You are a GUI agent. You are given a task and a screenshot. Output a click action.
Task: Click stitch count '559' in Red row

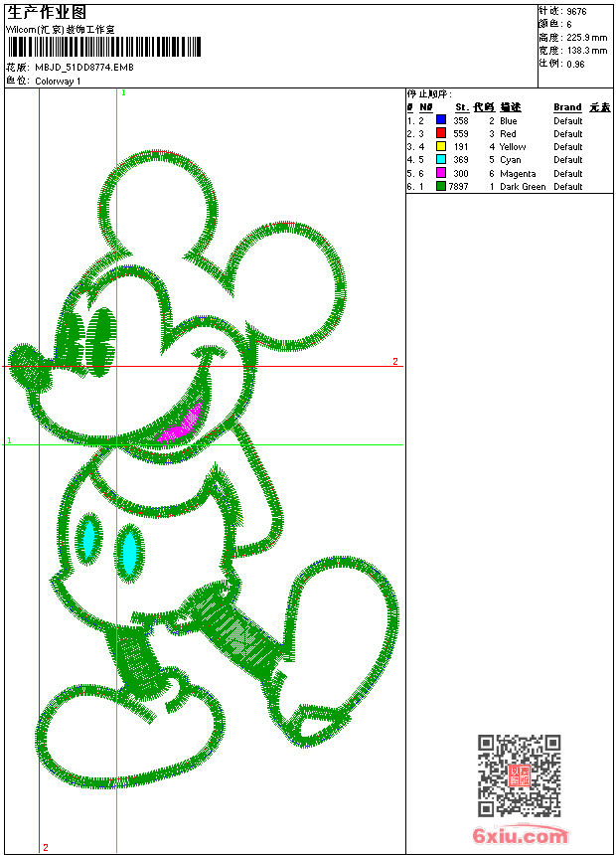tap(461, 133)
